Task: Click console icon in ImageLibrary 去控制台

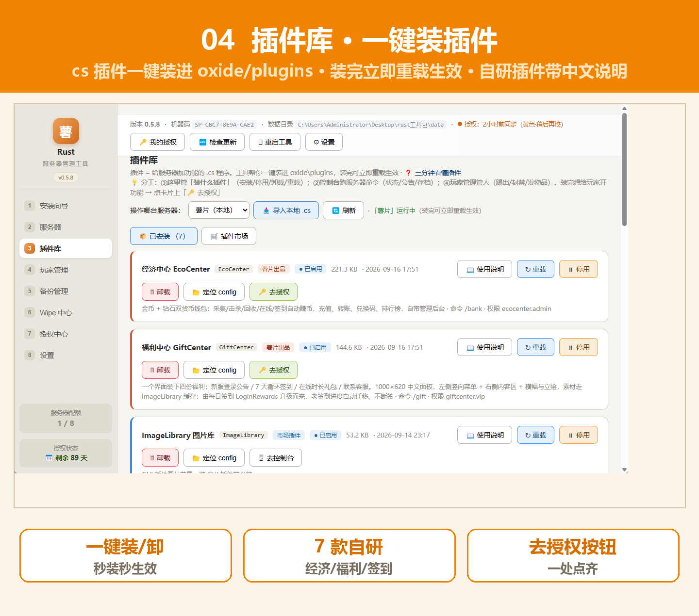Action: [x=261, y=458]
